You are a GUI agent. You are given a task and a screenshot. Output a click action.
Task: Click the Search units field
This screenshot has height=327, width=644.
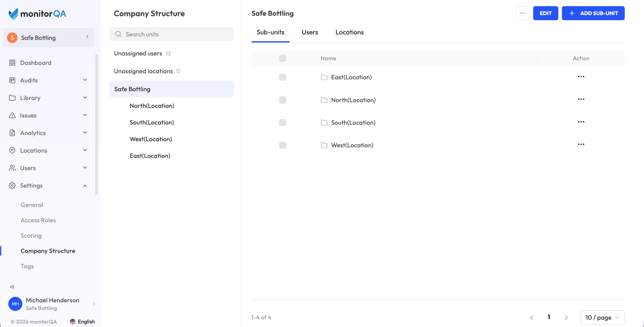(x=171, y=34)
